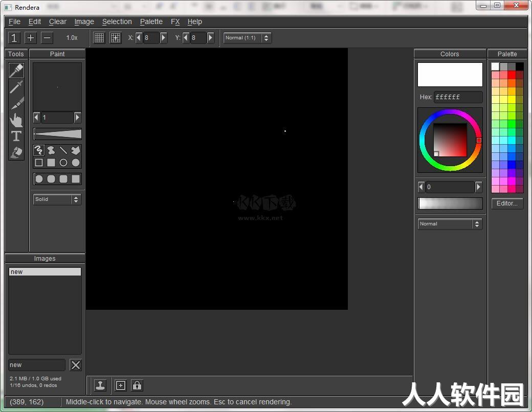Click the plus-in-square icon in the bottom bar
Viewport: 532px width, 412px height.
coord(120,385)
